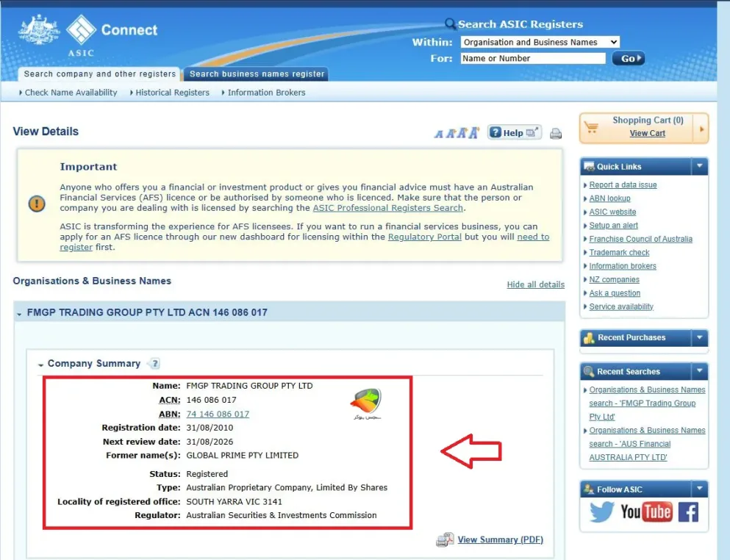Screen dimensions: 730x560
Task: Click the Follow ASIC header icon
Action: (589, 489)
